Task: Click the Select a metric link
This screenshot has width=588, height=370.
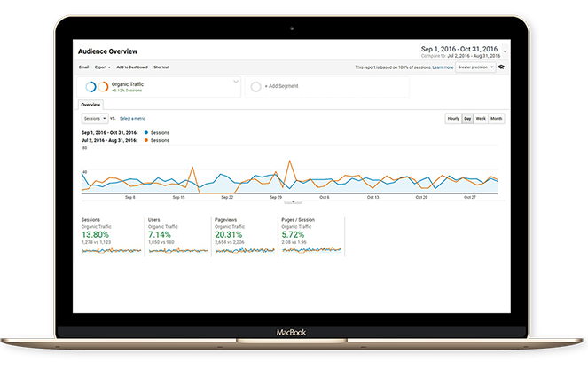Action: tap(132, 119)
